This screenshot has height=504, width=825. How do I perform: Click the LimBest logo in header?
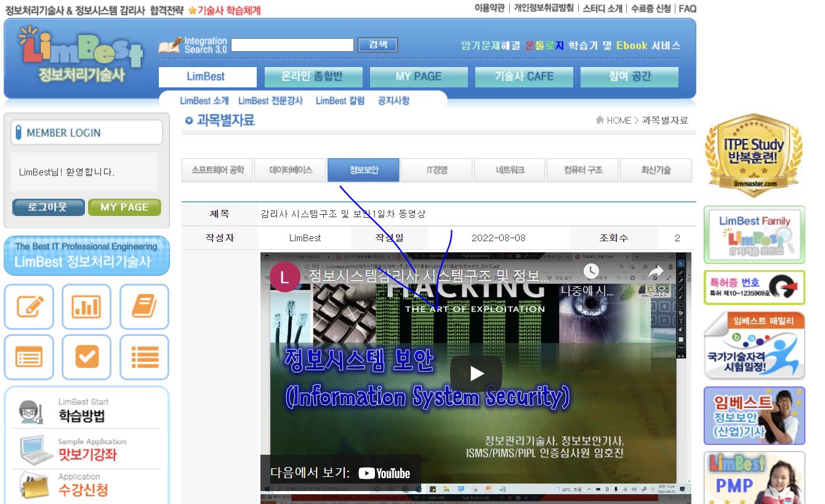(81, 56)
